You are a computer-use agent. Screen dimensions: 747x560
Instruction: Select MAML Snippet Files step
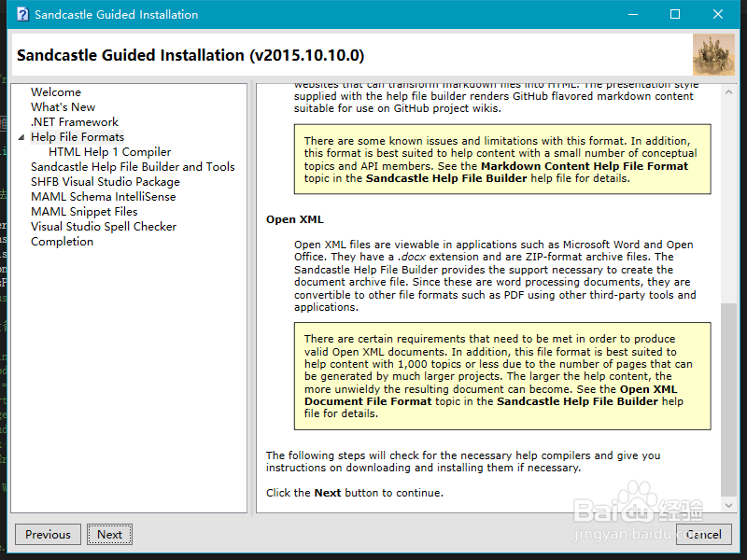tap(84, 212)
